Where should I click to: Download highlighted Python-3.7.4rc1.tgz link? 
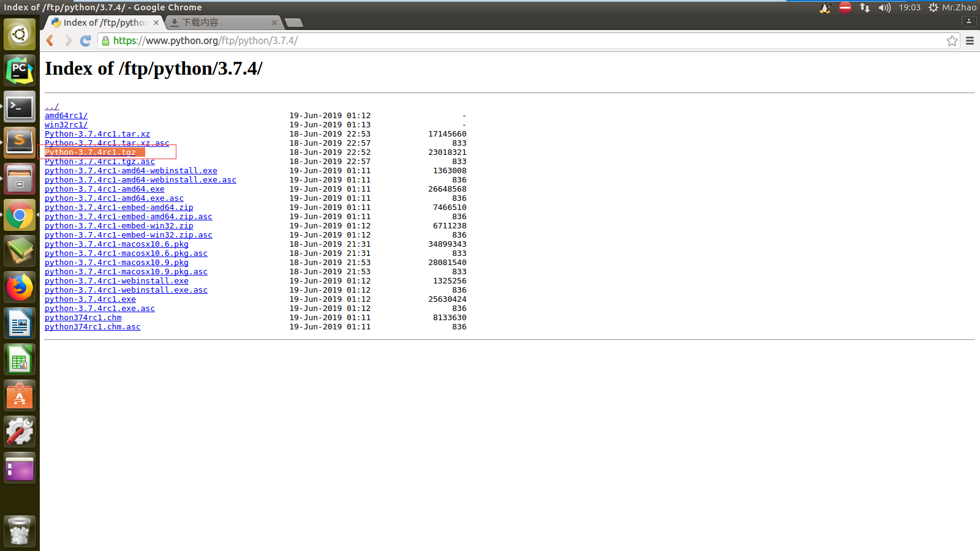[x=90, y=152]
